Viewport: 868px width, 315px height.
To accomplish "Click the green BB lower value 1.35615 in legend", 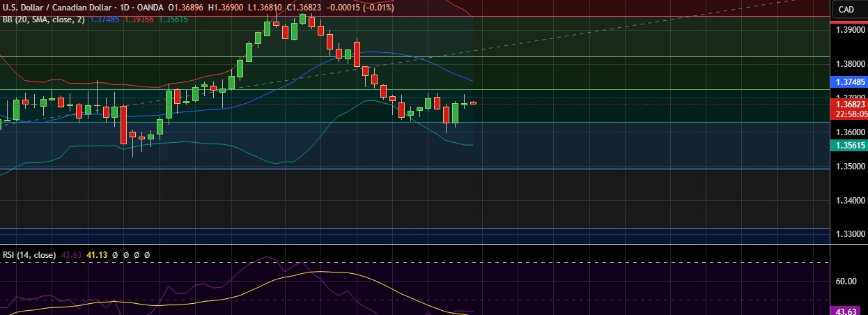I will coord(173,20).
